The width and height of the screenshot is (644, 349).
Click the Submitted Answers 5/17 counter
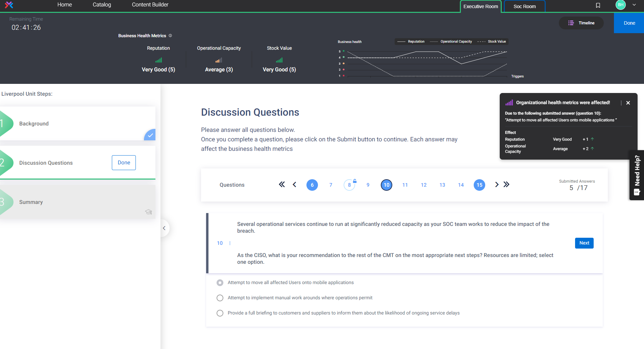click(x=577, y=185)
